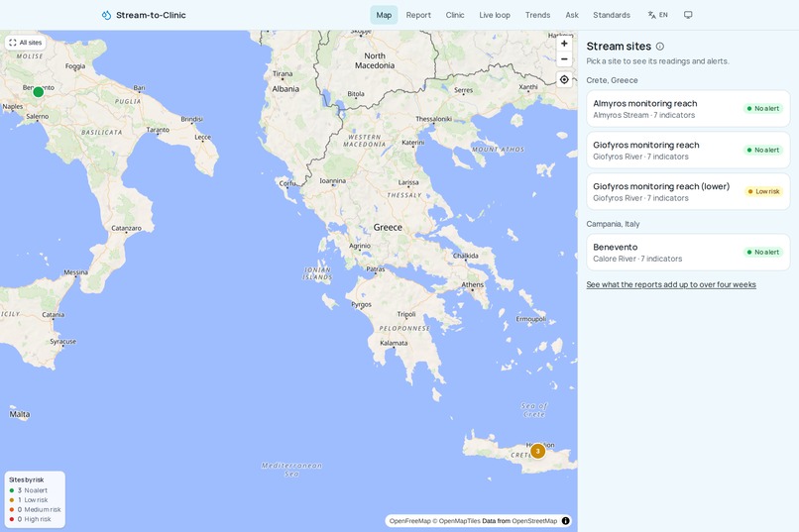The image size is (799, 532).
Task: Click the Stream-to-Clinic droplet logo icon
Action: pyautogui.click(x=106, y=15)
